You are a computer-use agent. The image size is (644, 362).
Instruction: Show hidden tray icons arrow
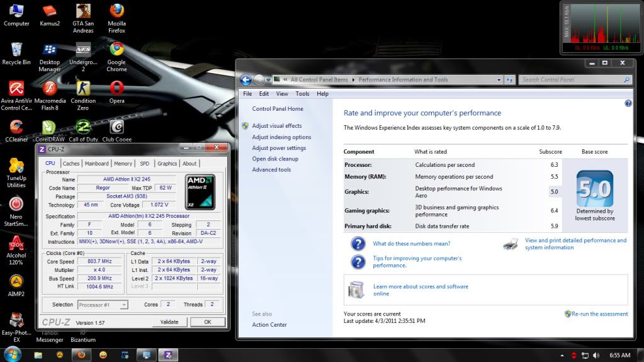[x=562, y=356]
